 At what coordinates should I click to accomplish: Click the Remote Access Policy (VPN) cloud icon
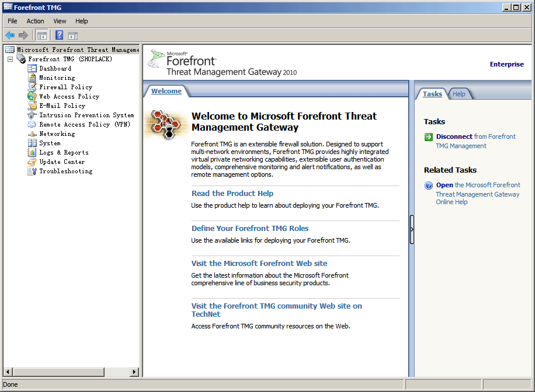(x=32, y=124)
